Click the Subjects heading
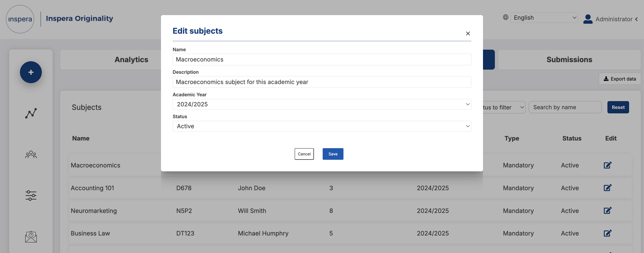This screenshot has height=253, width=644. [87, 107]
